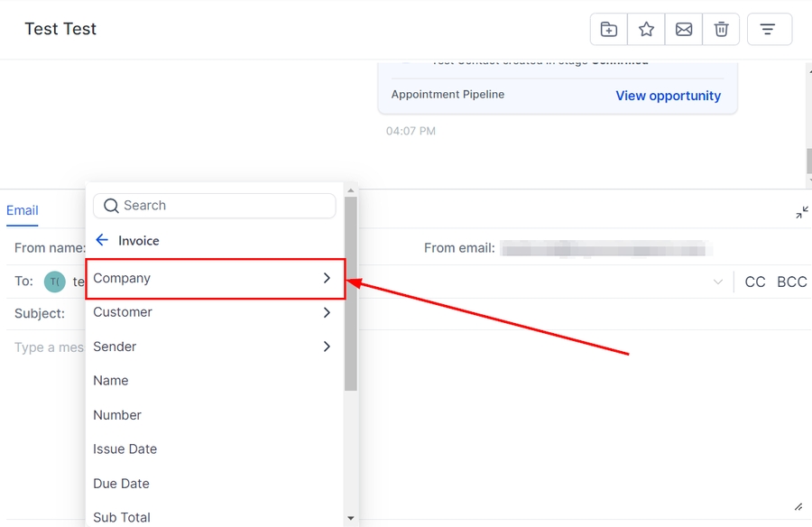Switch to the Email tab
This screenshot has height=527, width=812.
[23, 210]
